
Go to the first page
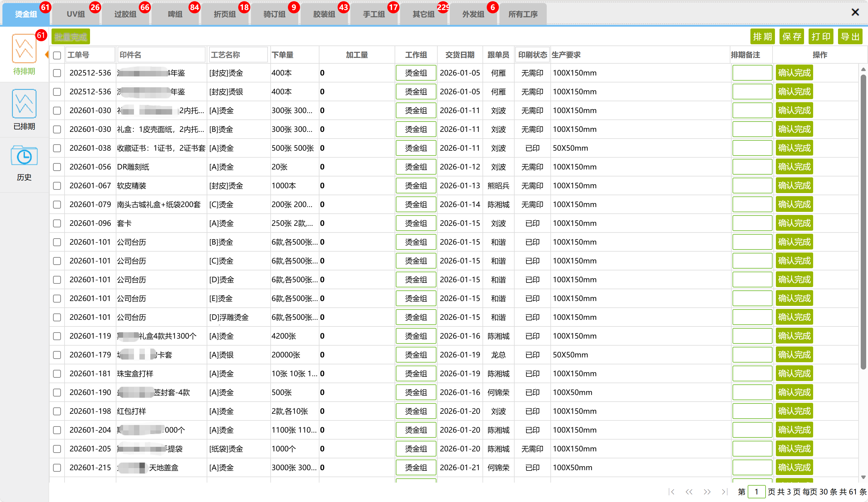(x=671, y=492)
